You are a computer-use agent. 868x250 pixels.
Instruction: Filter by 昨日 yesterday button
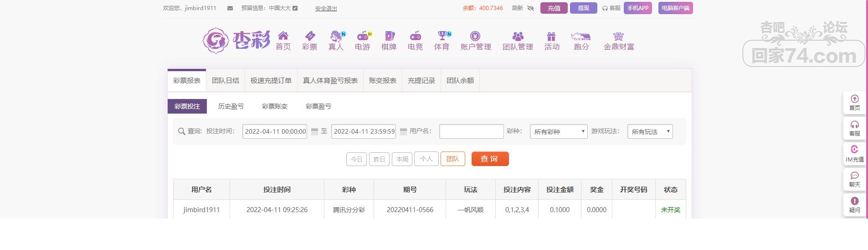379,159
